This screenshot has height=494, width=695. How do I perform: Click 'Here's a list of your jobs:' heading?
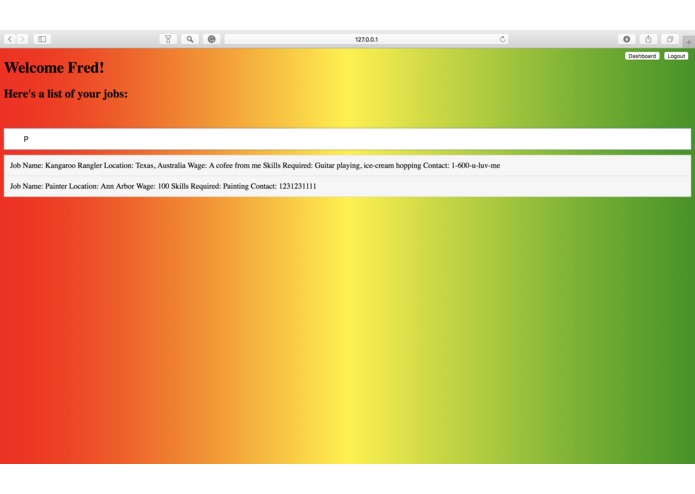click(66, 94)
